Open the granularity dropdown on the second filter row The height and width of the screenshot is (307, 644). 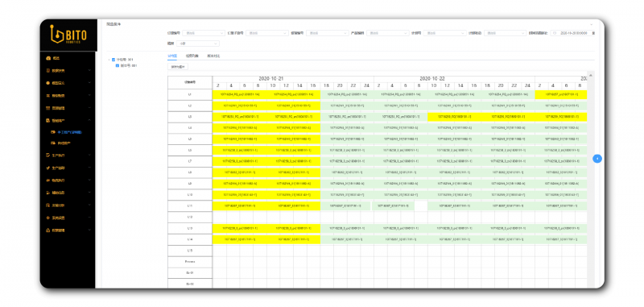[x=199, y=44]
